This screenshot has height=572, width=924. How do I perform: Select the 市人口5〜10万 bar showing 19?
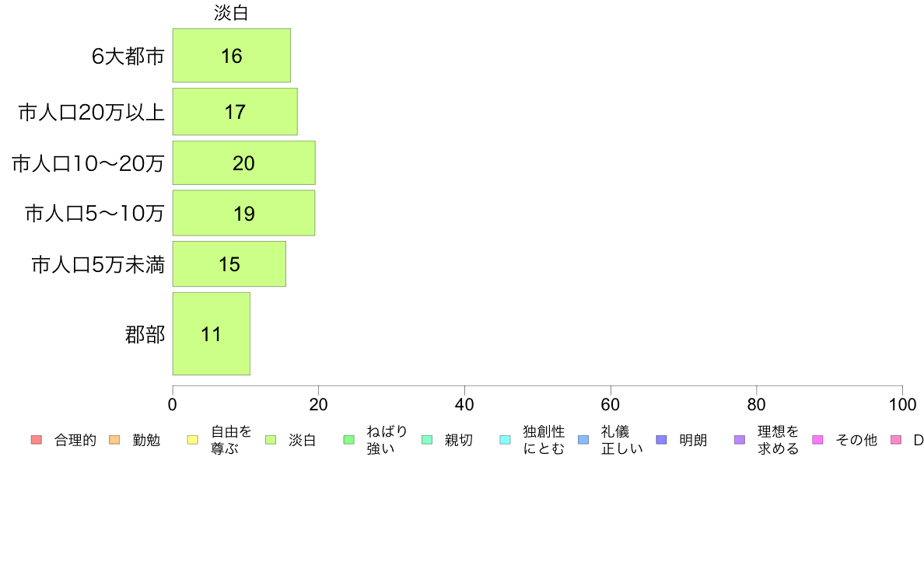[x=243, y=213]
